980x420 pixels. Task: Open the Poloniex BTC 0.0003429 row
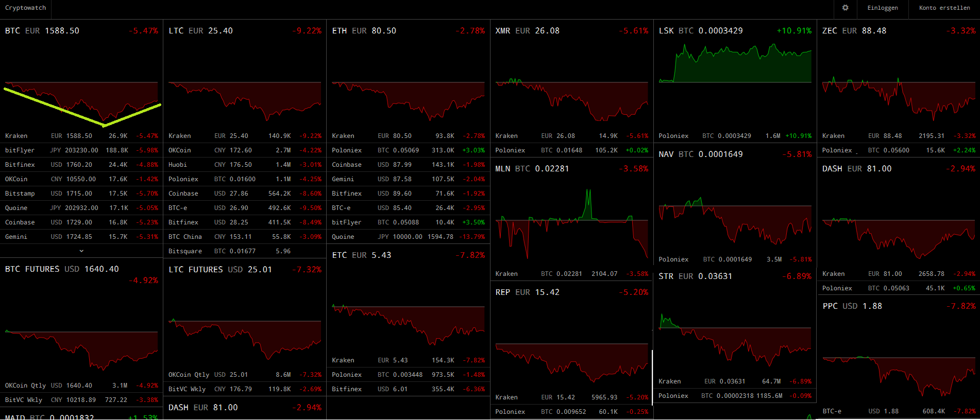(x=735, y=136)
